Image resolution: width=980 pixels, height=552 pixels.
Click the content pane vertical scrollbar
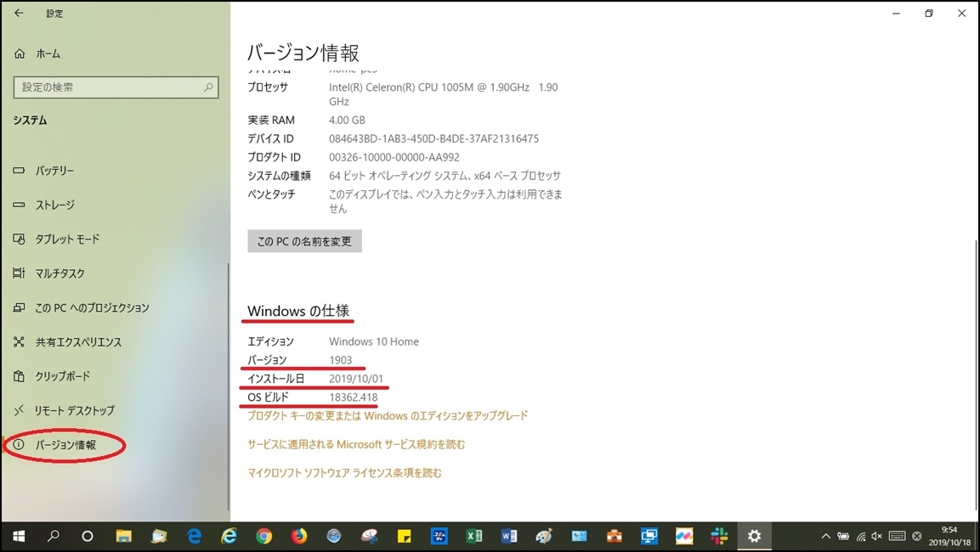tap(976, 375)
